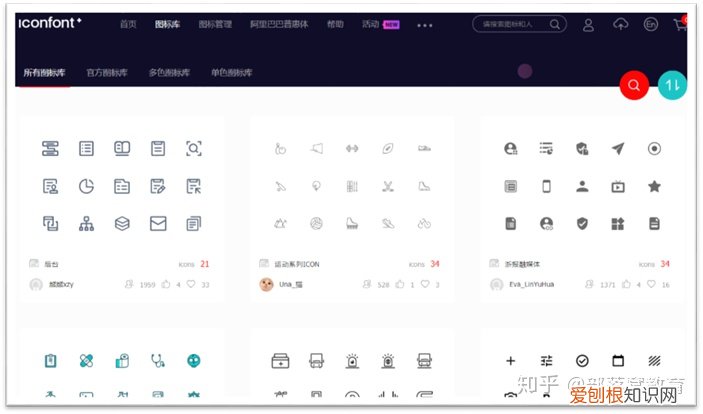The image size is (703, 414).
Task: Click the pie chart icon in 后台 card
Action: coord(86,186)
